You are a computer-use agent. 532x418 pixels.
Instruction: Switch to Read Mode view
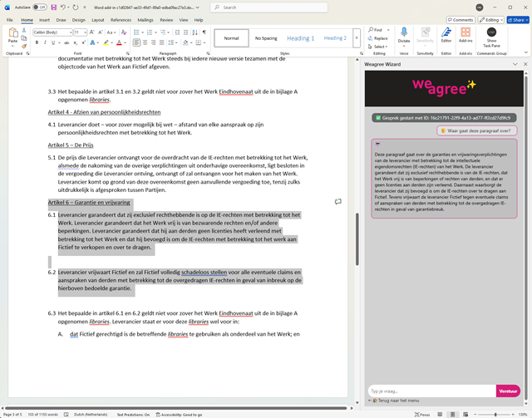click(x=440, y=415)
